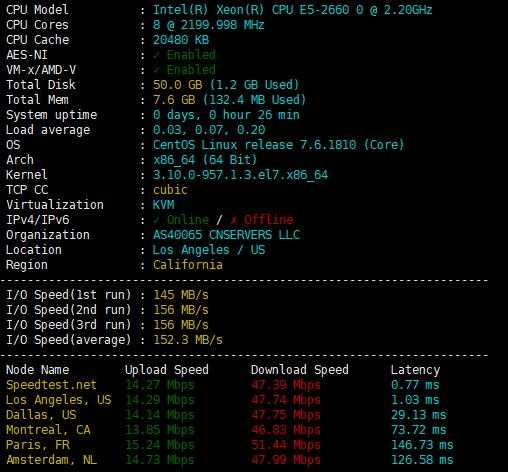
Task: Select the Paris, FR node name
Action: [x=38, y=445]
